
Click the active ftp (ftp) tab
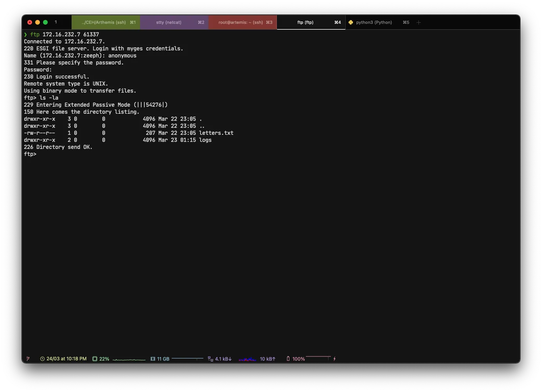[x=311, y=22]
